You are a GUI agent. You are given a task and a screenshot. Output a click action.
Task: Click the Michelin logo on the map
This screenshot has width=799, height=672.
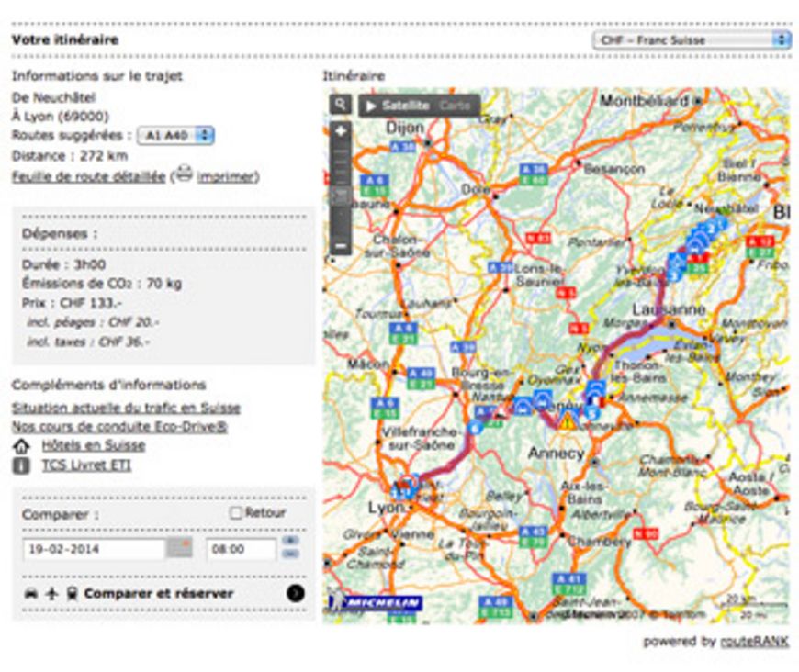[x=377, y=603]
